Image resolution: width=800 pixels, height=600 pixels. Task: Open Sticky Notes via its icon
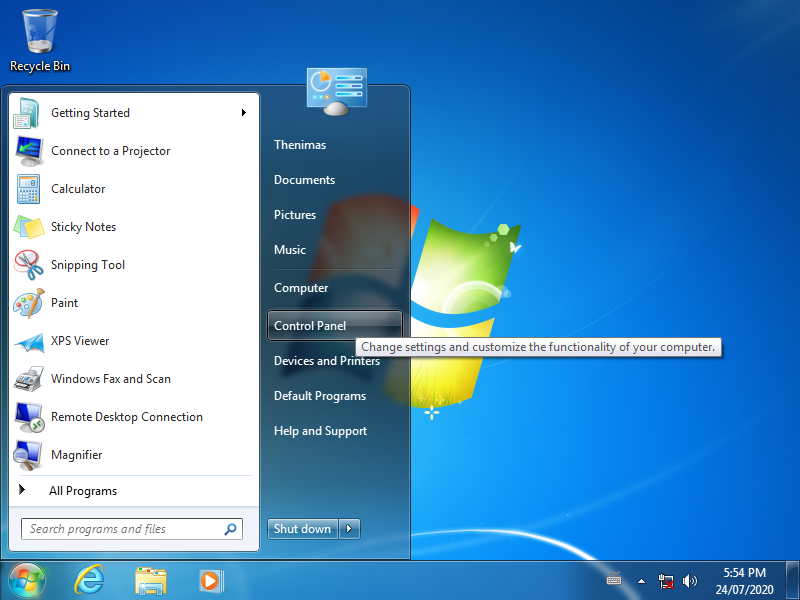pyautogui.click(x=29, y=227)
